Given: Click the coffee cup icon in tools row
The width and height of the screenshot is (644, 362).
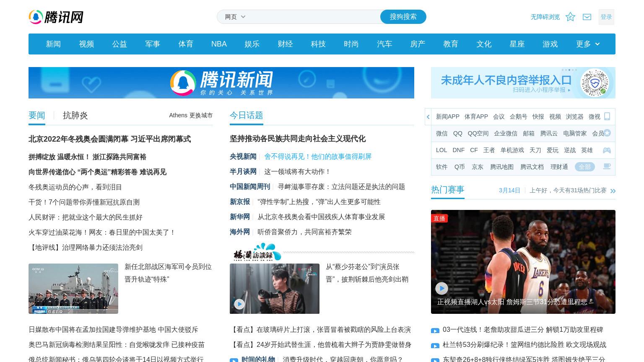Looking at the screenshot, I should point(607,166).
